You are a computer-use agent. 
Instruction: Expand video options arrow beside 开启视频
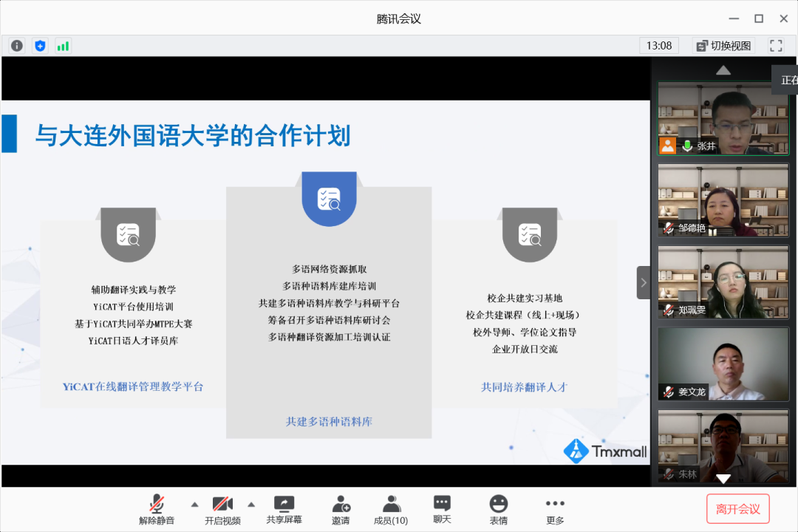[251, 505]
